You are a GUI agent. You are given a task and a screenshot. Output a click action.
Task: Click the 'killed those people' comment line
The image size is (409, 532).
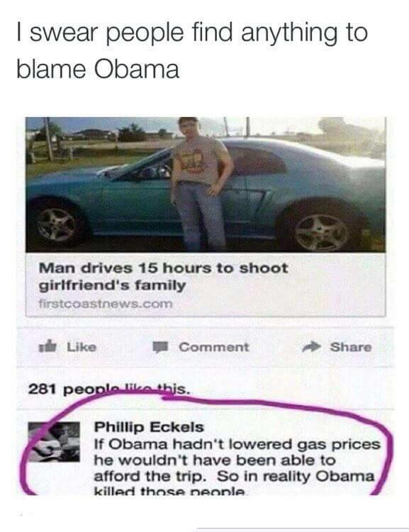click(169, 491)
